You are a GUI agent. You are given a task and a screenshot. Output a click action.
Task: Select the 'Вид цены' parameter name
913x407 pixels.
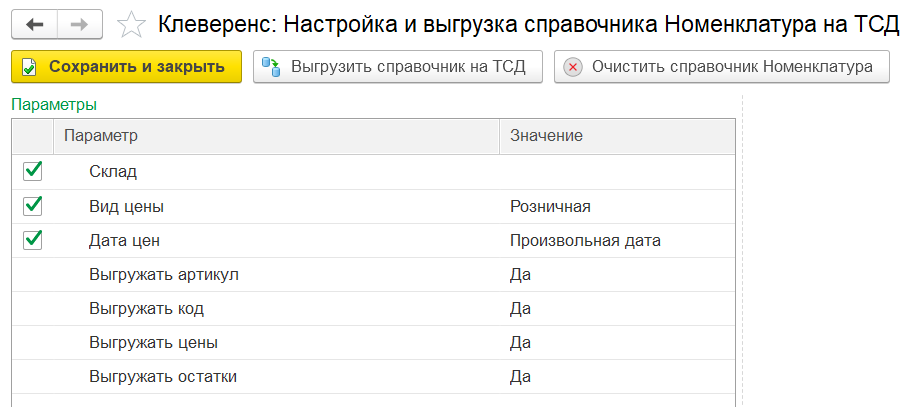pyautogui.click(x=126, y=207)
